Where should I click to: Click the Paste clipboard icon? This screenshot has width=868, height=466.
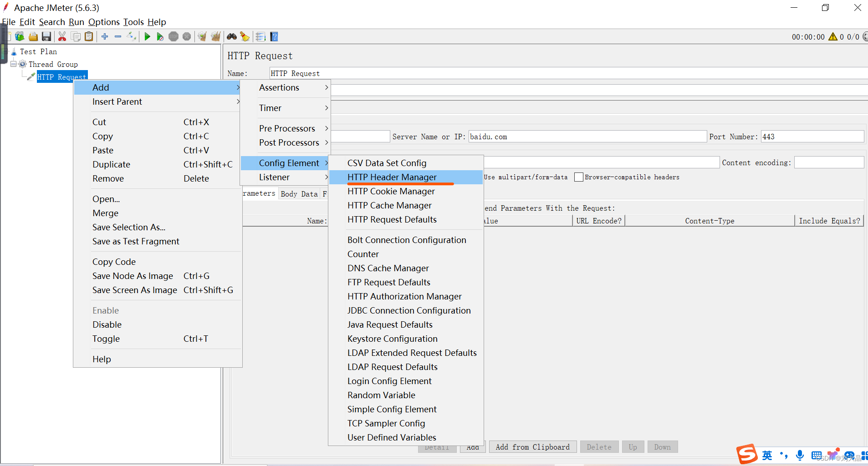tap(89, 36)
